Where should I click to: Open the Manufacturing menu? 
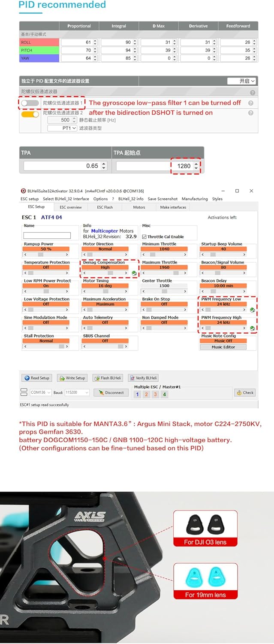(194, 199)
